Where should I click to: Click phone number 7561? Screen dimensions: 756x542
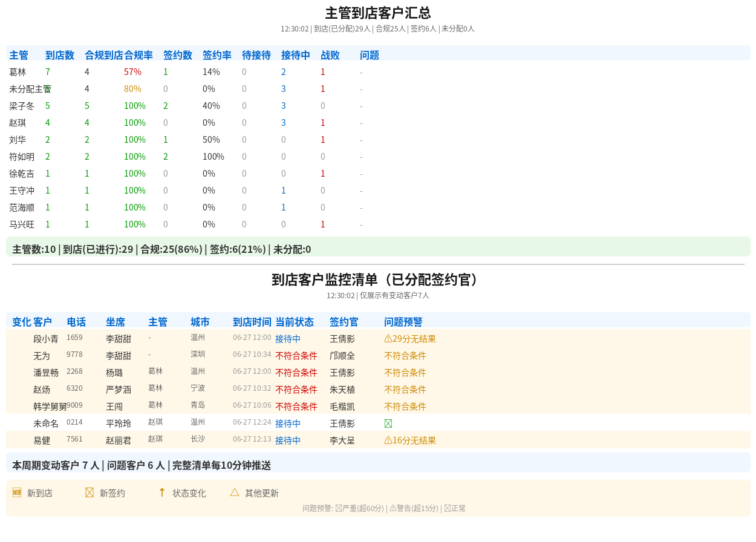coord(74,439)
